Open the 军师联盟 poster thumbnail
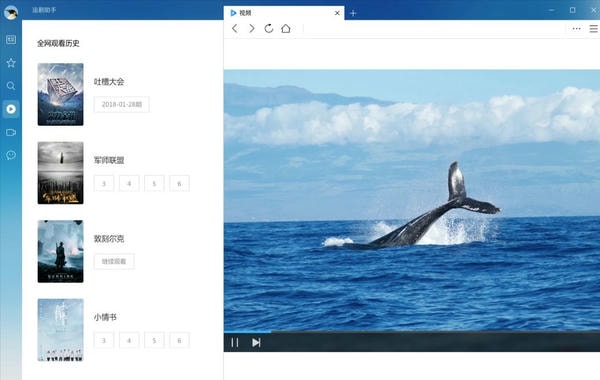 coord(60,173)
